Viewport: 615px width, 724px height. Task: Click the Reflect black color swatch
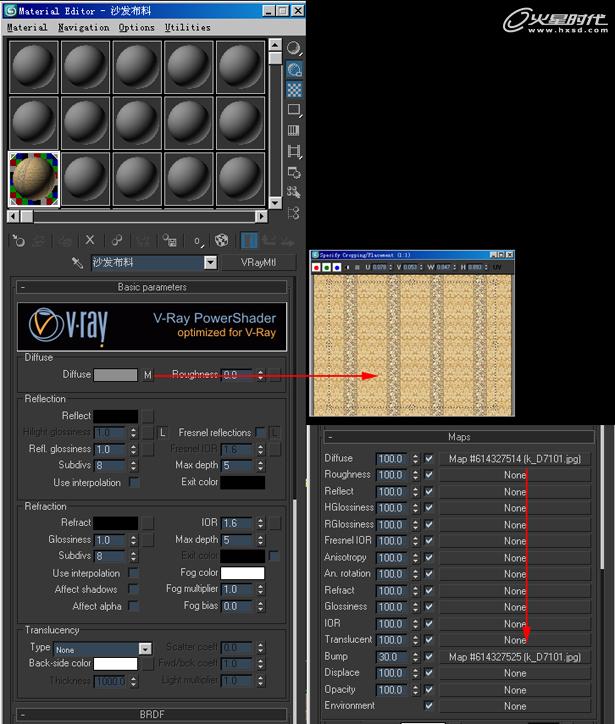pyautogui.click(x=115, y=416)
